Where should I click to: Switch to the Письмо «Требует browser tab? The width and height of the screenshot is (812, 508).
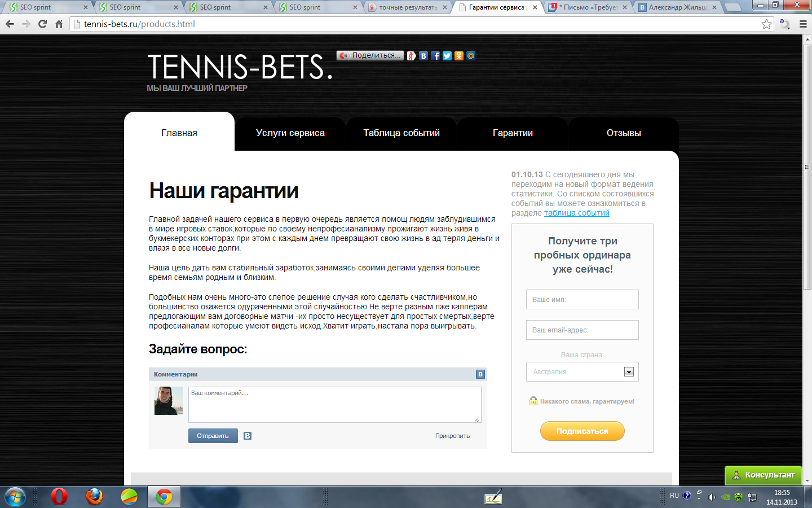[588, 7]
